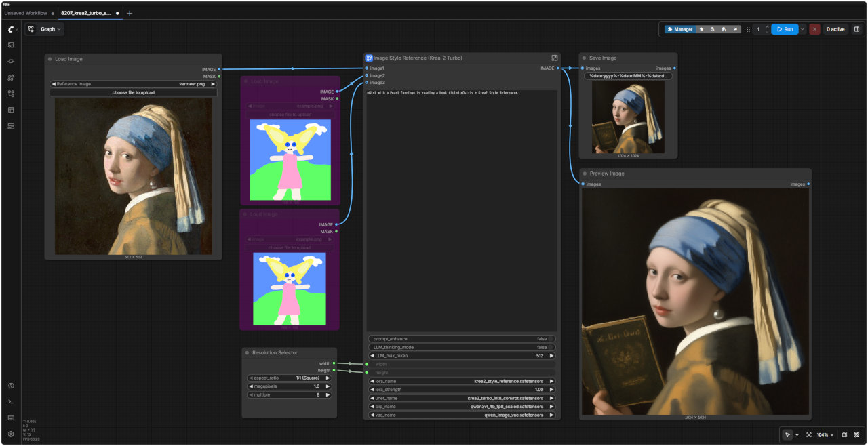Collapse the Save Image node with its dot
The image size is (868, 446).
click(x=585, y=58)
